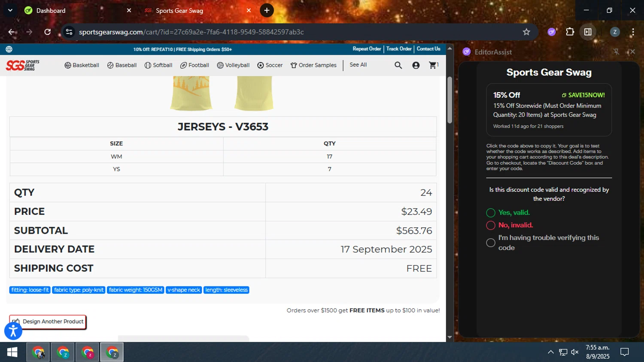Select the 'Yes, valid.' option

491,213
